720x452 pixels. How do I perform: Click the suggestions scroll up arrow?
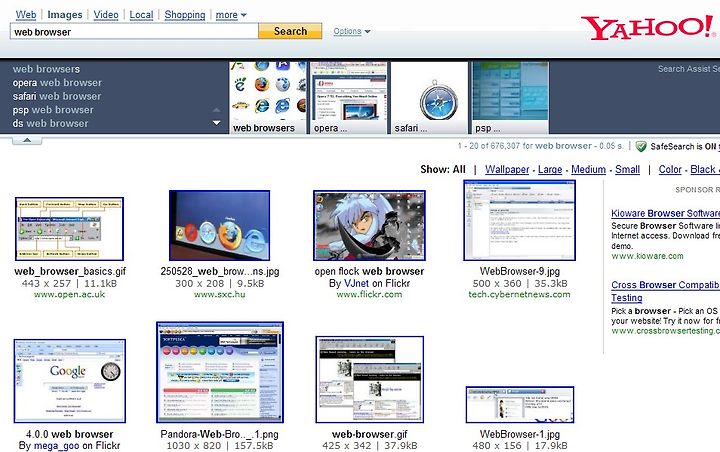coord(216,110)
